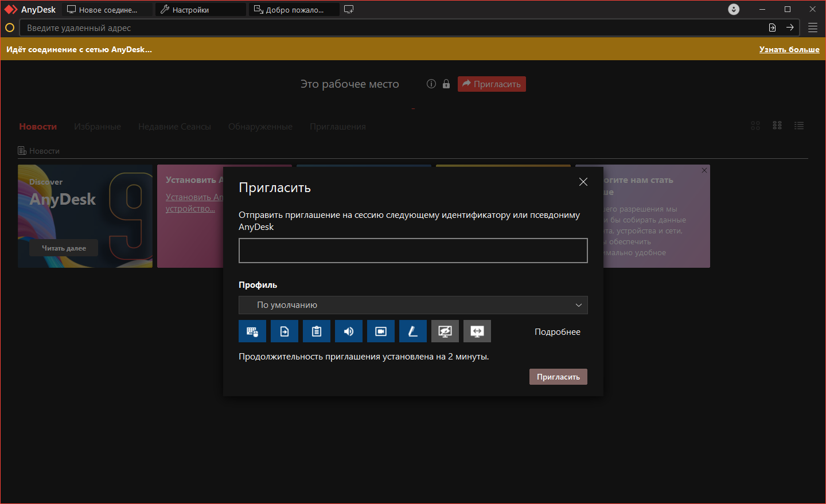The height and width of the screenshot is (504, 826).
Task: Open the 'Обнаруженные' tab
Action: point(260,127)
